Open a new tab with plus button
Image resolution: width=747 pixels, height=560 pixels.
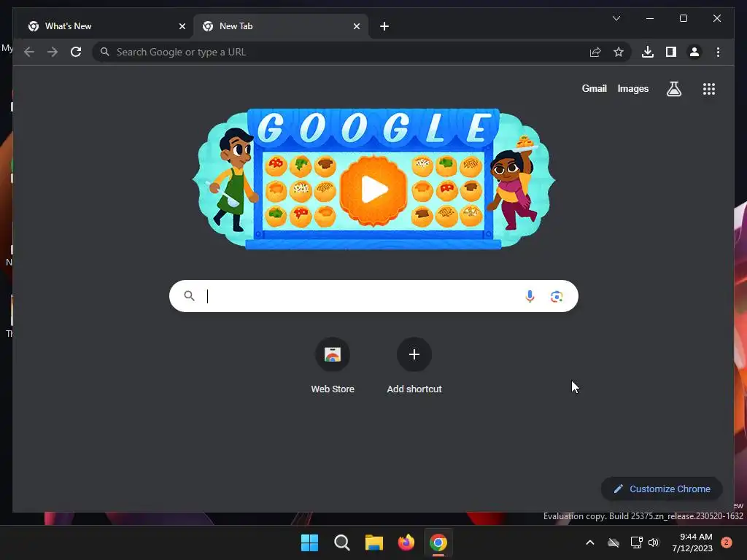[x=384, y=26]
